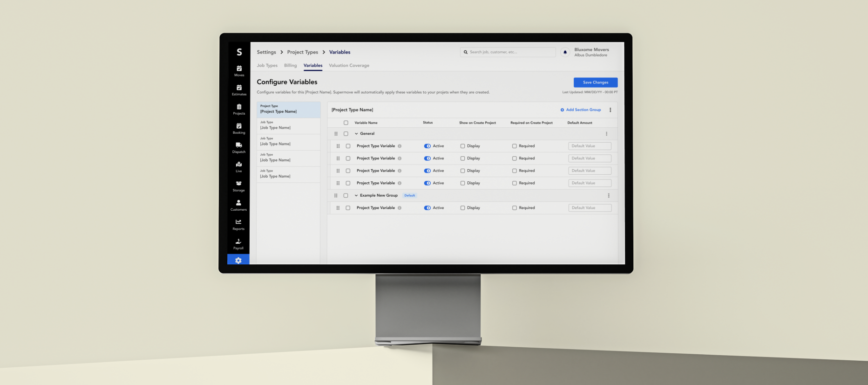Open Payroll in the sidebar
Screen dimensions: 868x385
tap(238, 244)
